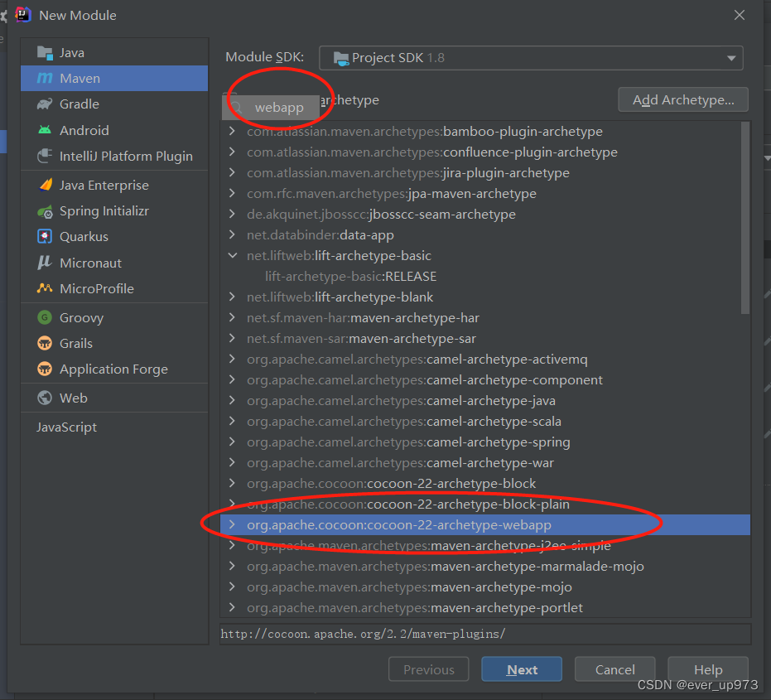Select maven-archetype-har row
Viewport: 771px width, 700px height.
tap(485, 318)
